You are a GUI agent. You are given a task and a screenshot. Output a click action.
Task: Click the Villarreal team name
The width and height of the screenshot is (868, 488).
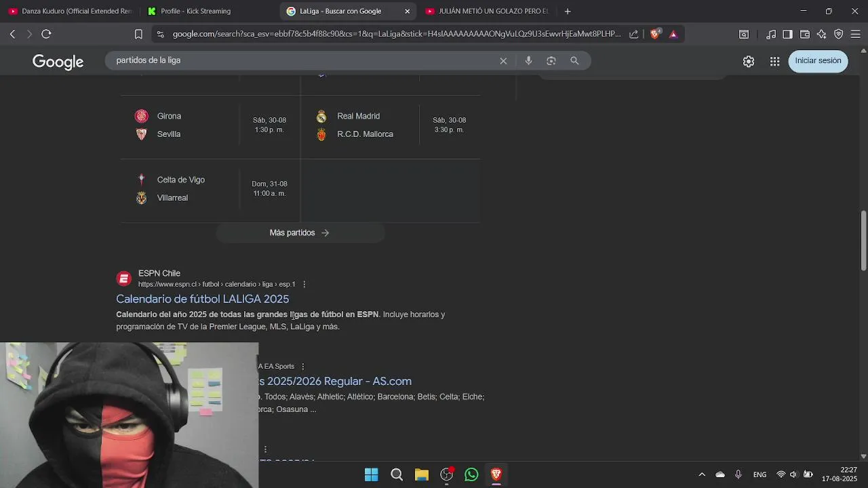[172, 198]
